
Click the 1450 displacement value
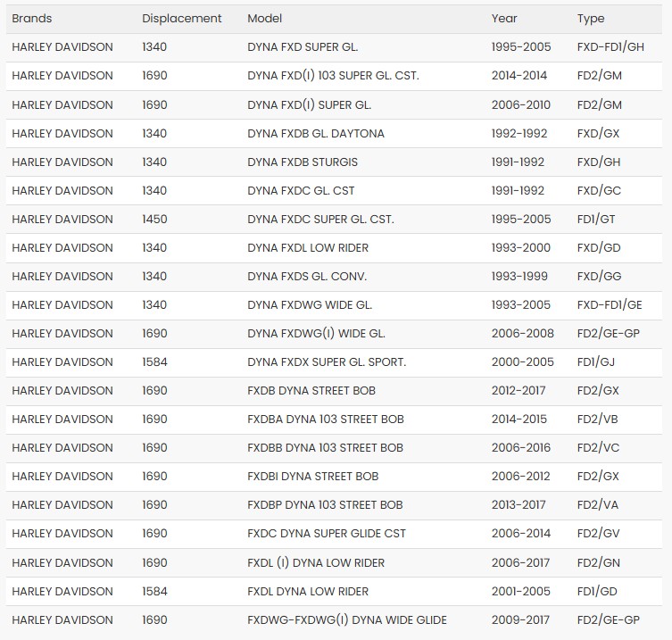click(154, 220)
